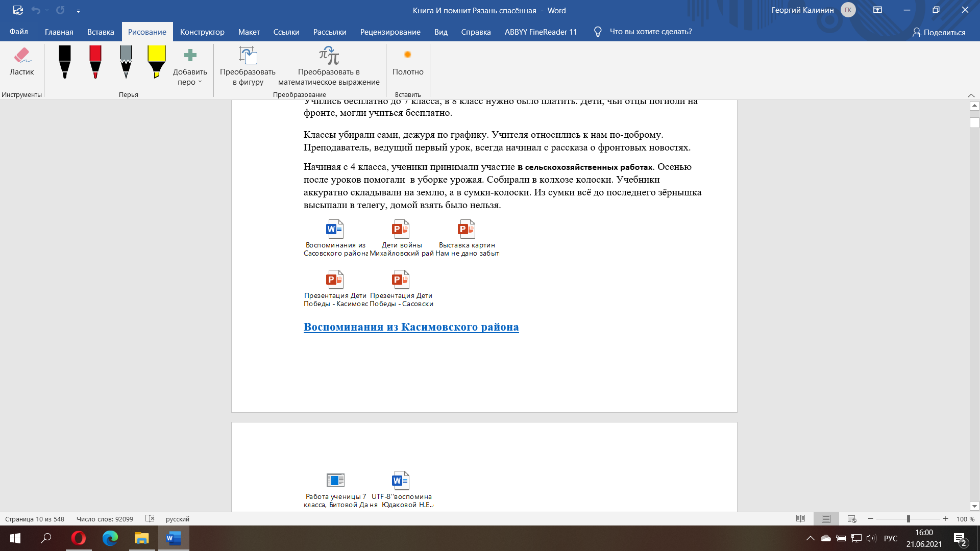Switch to the Рецензирование tab
Image resolution: width=980 pixels, height=551 pixels.
click(390, 32)
